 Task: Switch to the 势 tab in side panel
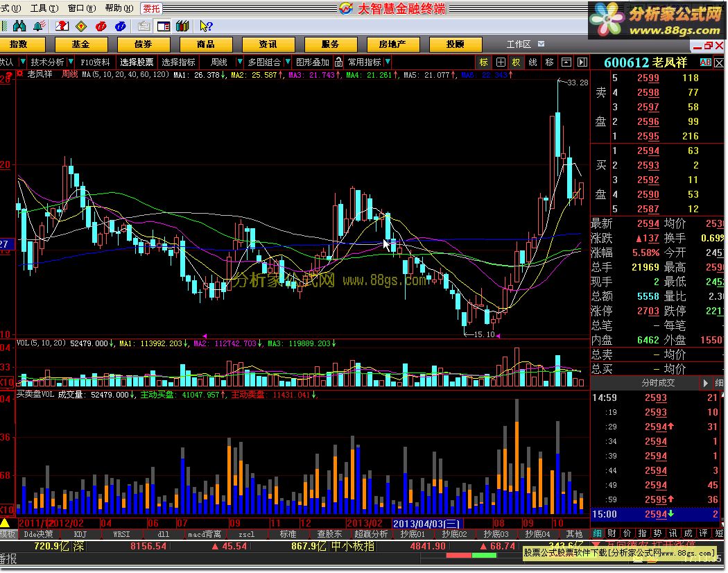point(657,533)
